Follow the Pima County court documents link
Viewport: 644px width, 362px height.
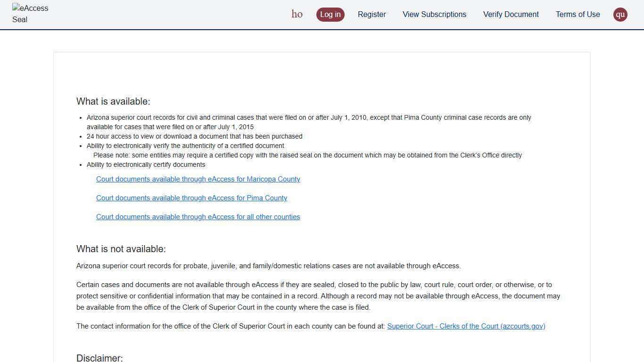pos(191,198)
